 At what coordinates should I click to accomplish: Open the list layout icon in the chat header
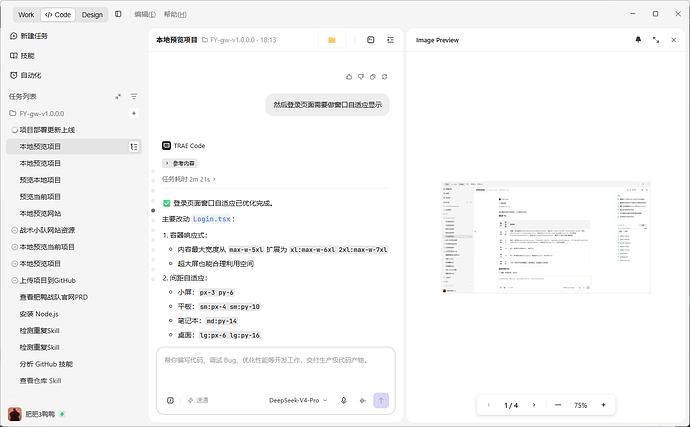390,40
